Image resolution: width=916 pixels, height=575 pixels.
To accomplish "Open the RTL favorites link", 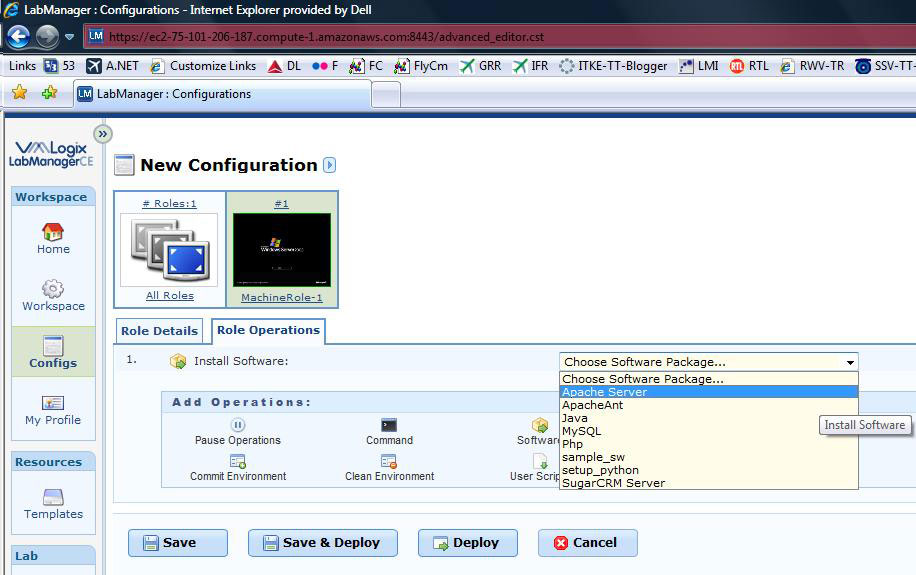I will click(x=749, y=66).
